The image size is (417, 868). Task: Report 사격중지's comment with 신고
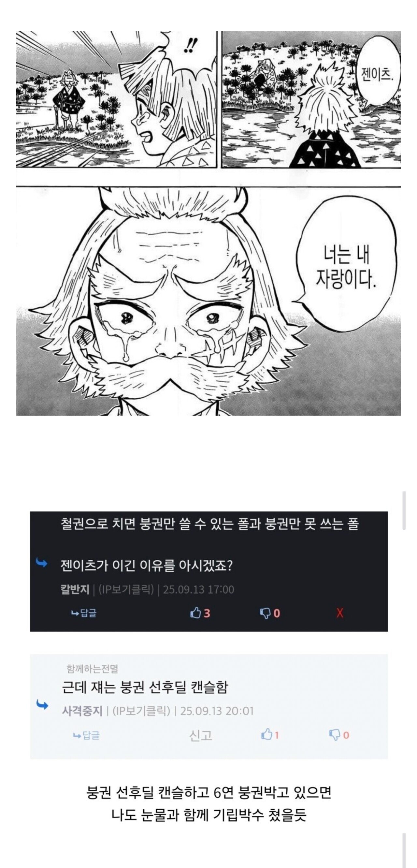pyautogui.click(x=201, y=735)
